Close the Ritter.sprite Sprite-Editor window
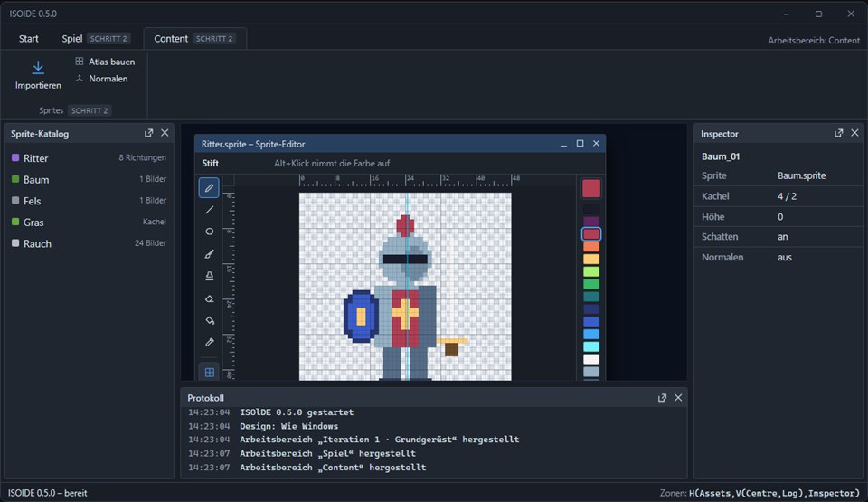Viewport: 868px width, 502px height. coord(596,144)
